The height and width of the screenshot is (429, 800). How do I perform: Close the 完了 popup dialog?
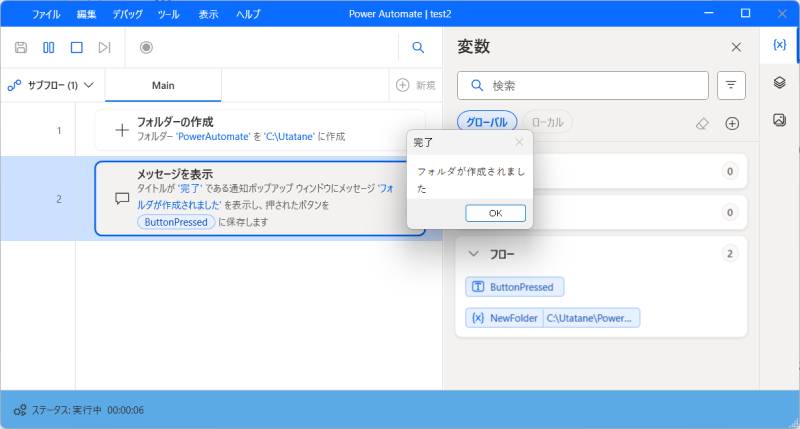click(519, 142)
